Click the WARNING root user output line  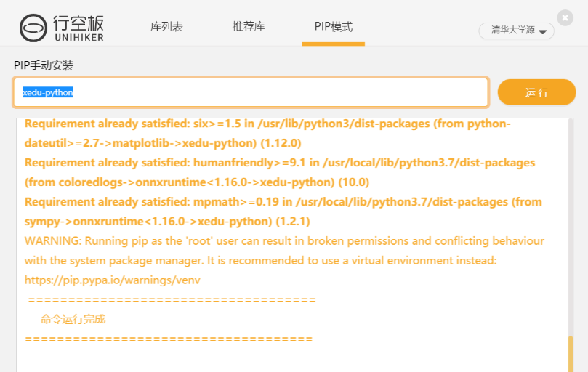pos(284,260)
